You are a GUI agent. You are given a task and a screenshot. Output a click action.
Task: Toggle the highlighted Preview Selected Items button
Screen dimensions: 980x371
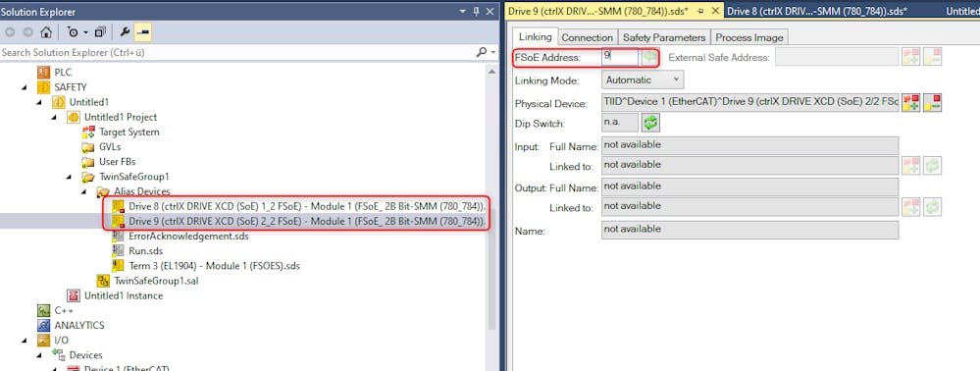point(142,32)
